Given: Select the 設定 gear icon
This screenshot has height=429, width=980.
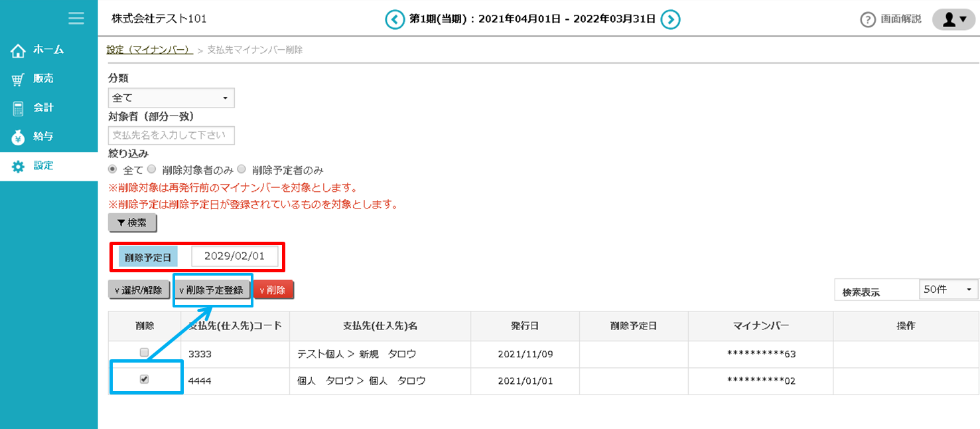Looking at the screenshot, I should pyautogui.click(x=19, y=165).
